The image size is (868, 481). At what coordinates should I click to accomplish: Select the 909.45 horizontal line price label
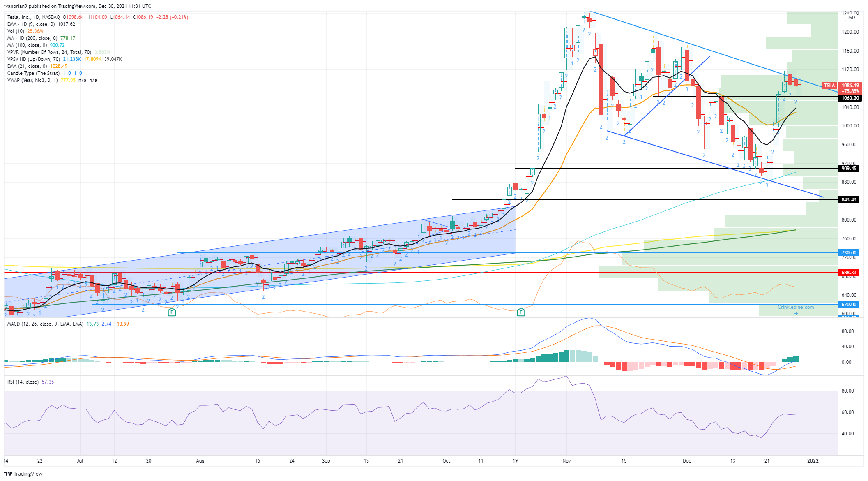click(x=849, y=169)
